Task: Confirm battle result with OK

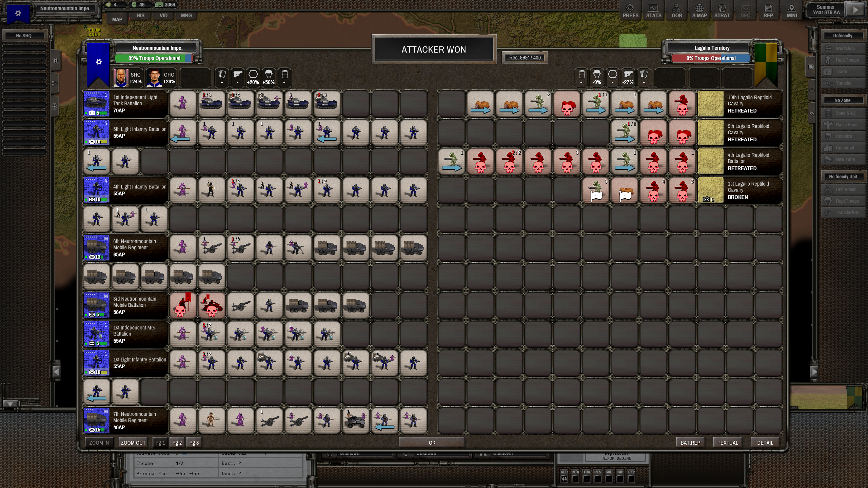Action: 432,443
